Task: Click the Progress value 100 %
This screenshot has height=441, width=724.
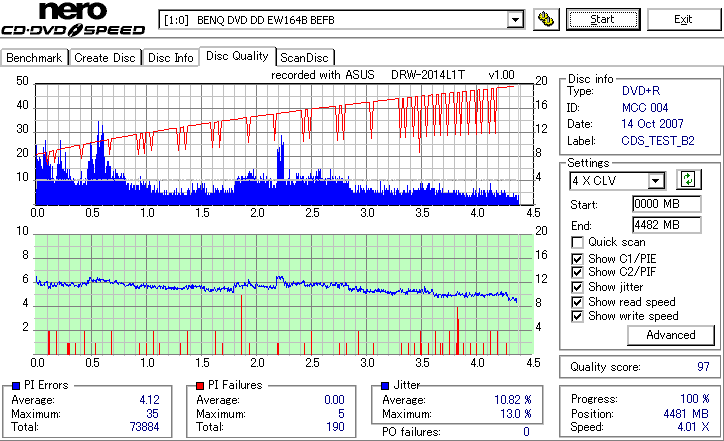Action: (x=695, y=399)
